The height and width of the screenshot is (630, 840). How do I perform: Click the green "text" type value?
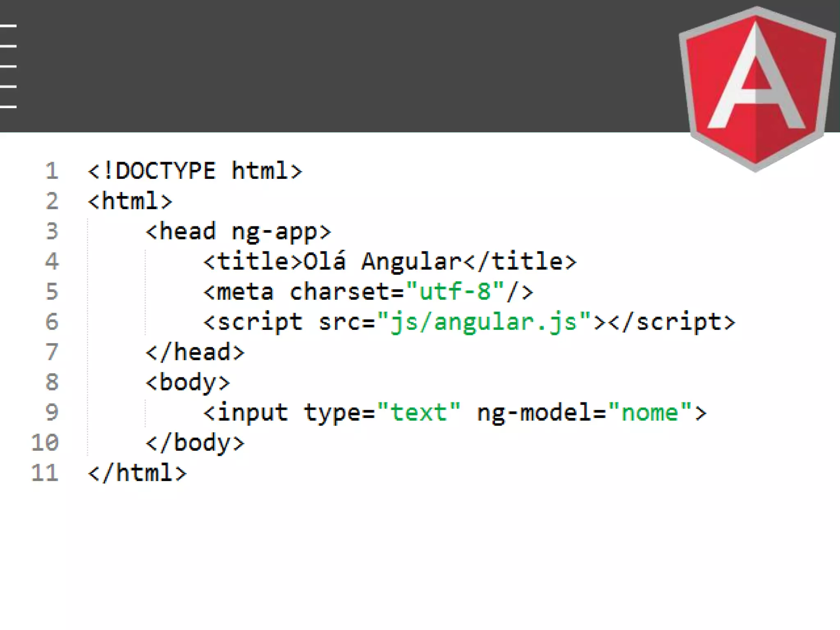(418, 413)
